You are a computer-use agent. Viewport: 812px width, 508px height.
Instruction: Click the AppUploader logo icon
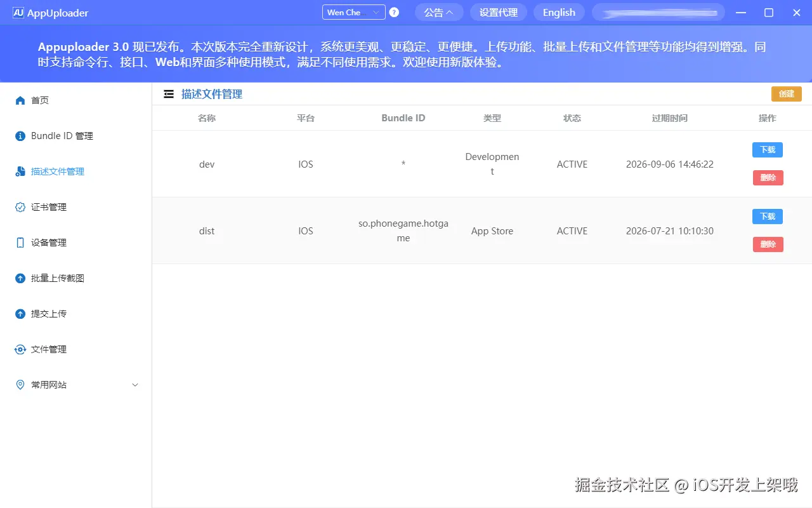click(x=18, y=13)
